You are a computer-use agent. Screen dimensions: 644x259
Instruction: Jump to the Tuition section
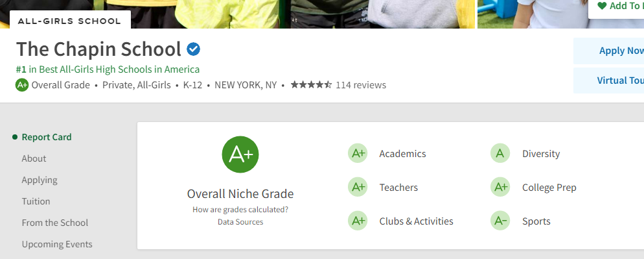click(x=36, y=201)
